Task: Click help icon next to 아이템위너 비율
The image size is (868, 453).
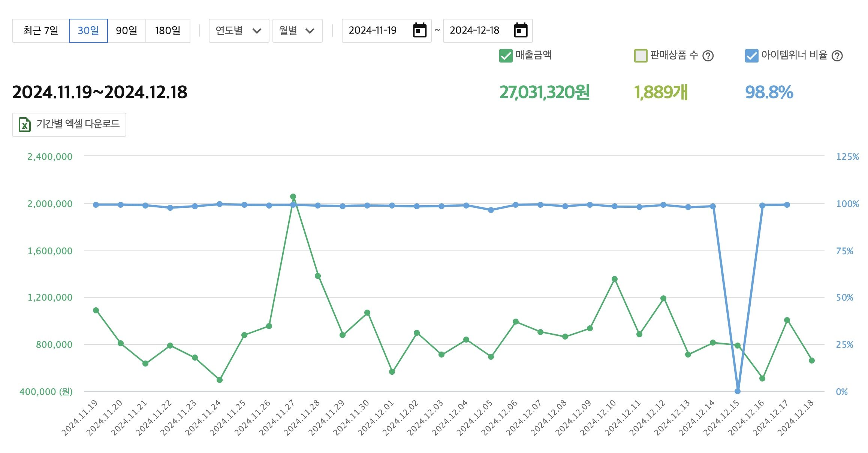Action: [x=837, y=56]
